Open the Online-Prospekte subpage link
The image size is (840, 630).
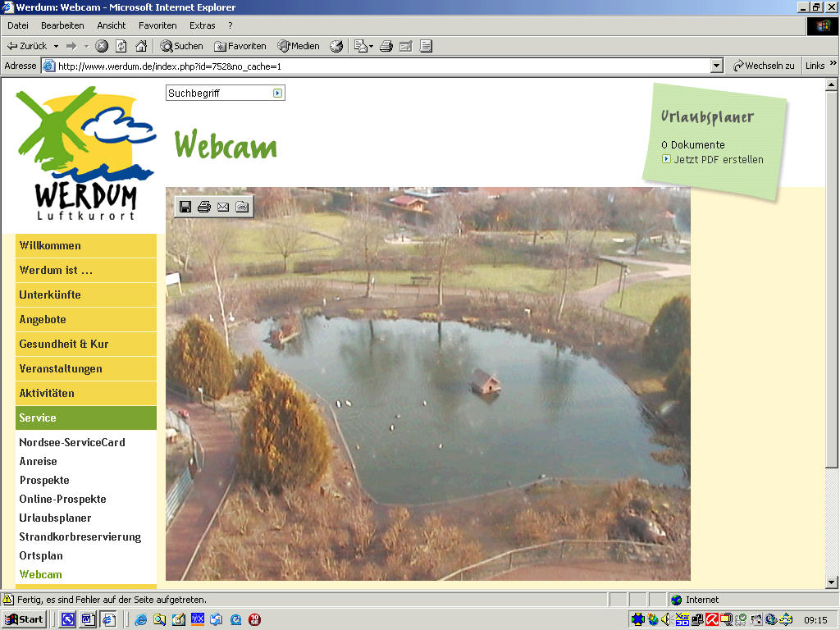(62, 500)
